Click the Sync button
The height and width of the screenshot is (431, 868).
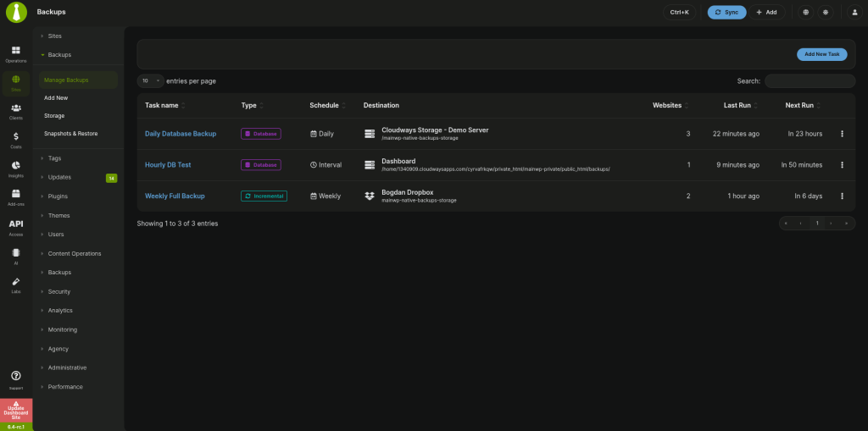pyautogui.click(x=726, y=12)
